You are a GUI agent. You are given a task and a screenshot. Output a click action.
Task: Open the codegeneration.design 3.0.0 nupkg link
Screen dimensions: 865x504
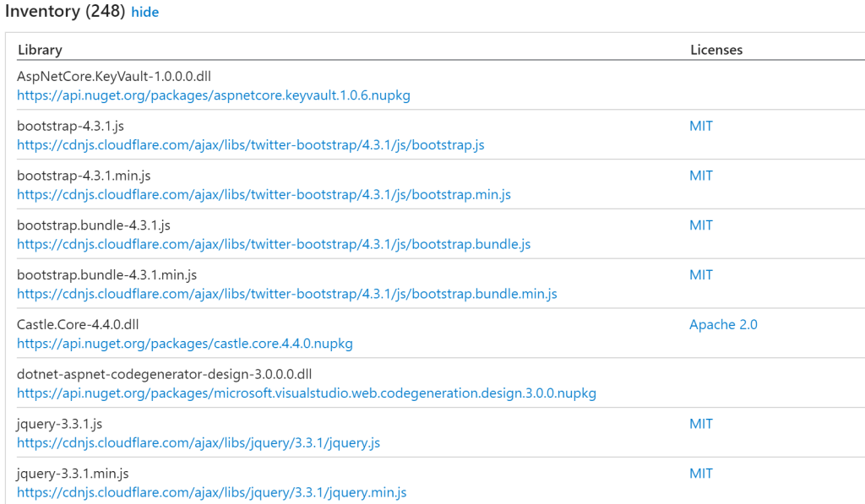(x=307, y=393)
